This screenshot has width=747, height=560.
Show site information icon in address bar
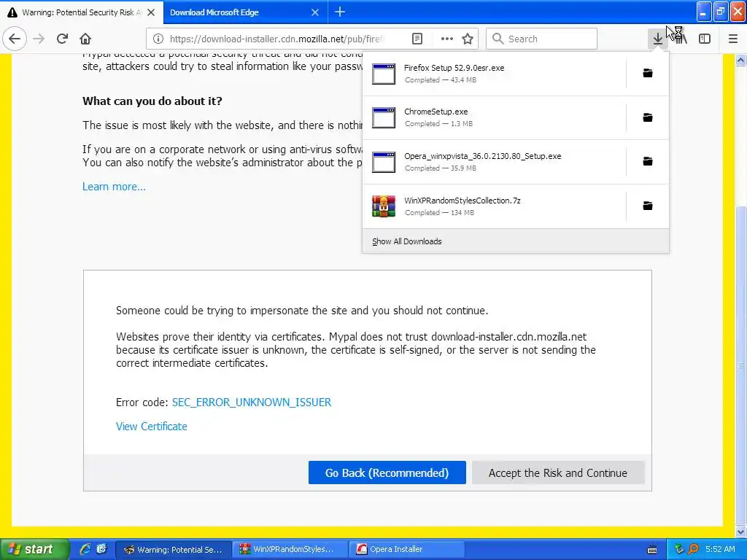pos(158,39)
